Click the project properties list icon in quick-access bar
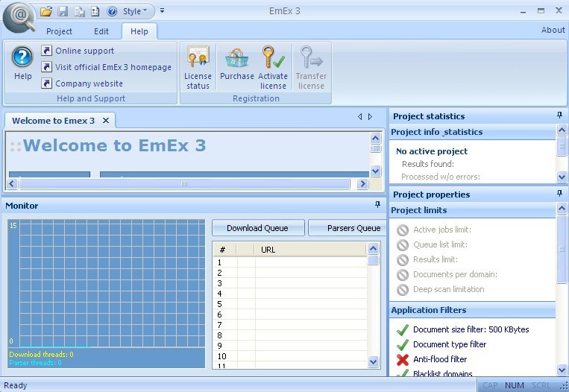Viewport: 569px width, 392px height. click(95, 11)
